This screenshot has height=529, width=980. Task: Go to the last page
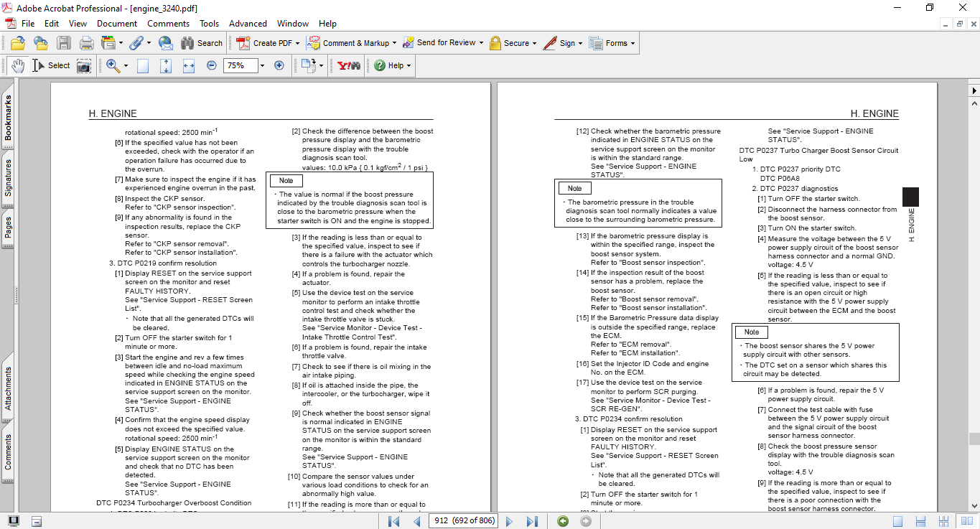532,521
